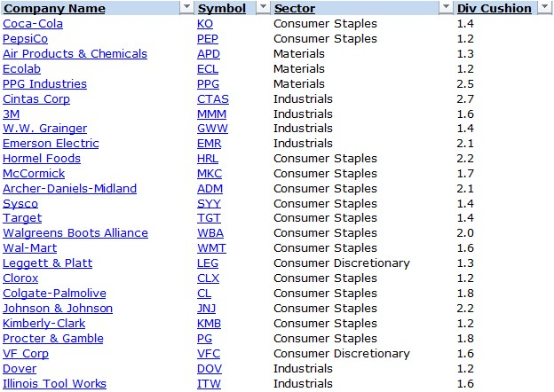Click the PepsiCo company link
The image size is (554, 392).
click(x=26, y=38)
